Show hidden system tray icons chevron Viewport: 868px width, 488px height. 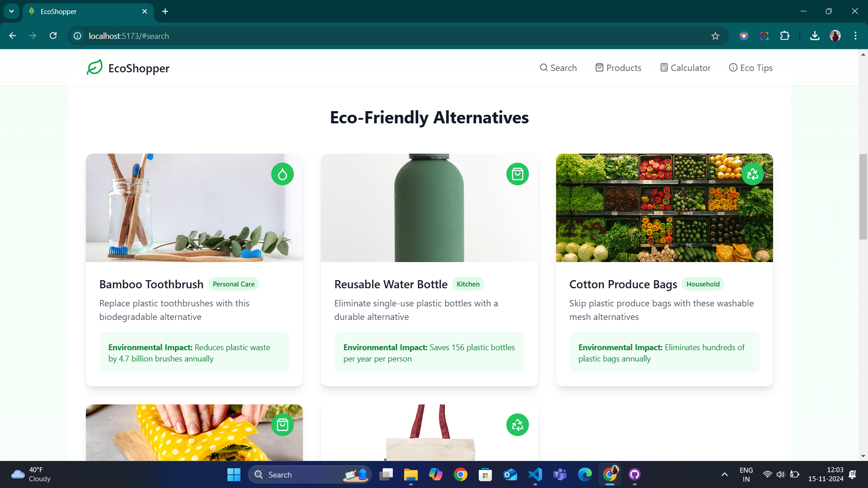point(725,474)
